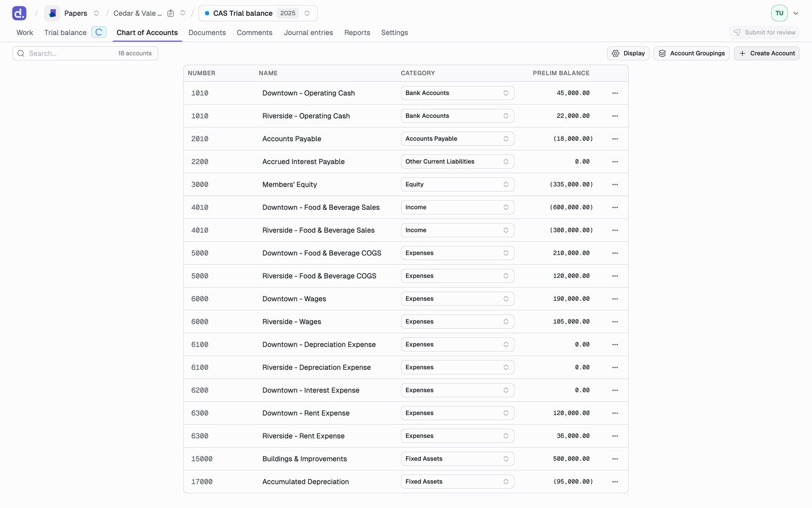Open the Cedar & Vale client switcher chevron

pyautogui.click(x=183, y=13)
